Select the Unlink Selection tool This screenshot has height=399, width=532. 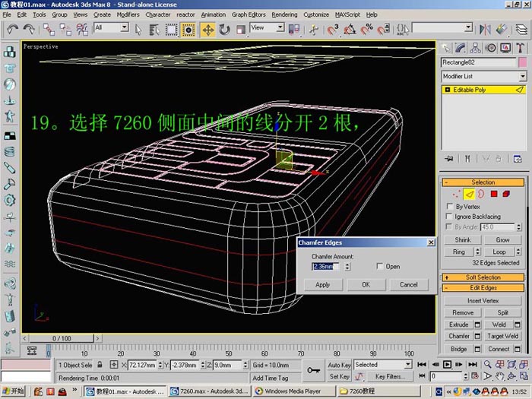(65, 30)
